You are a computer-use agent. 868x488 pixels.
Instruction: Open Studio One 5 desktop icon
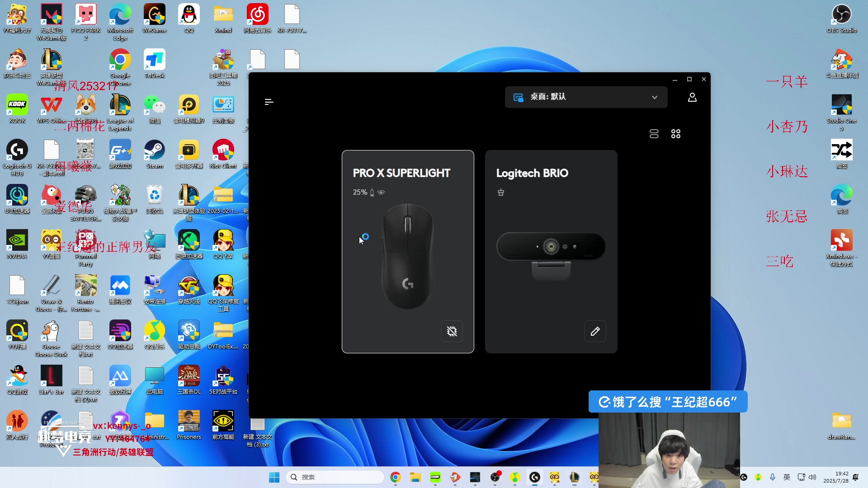pyautogui.click(x=842, y=113)
